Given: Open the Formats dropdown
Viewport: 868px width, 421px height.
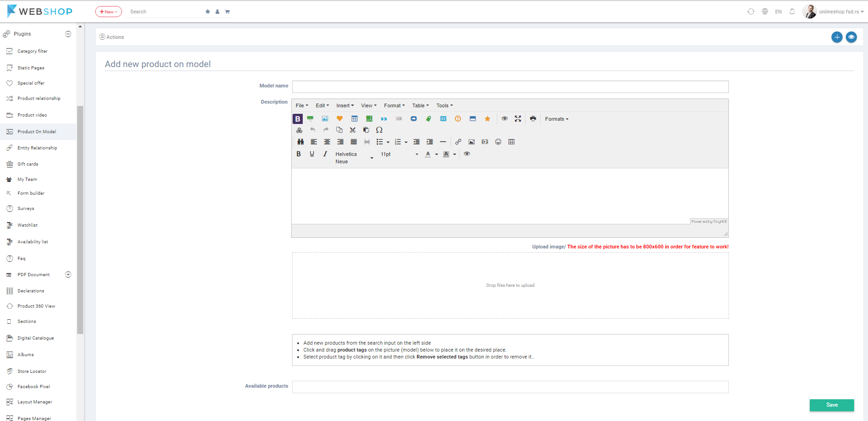Looking at the screenshot, I should [556, 119].
